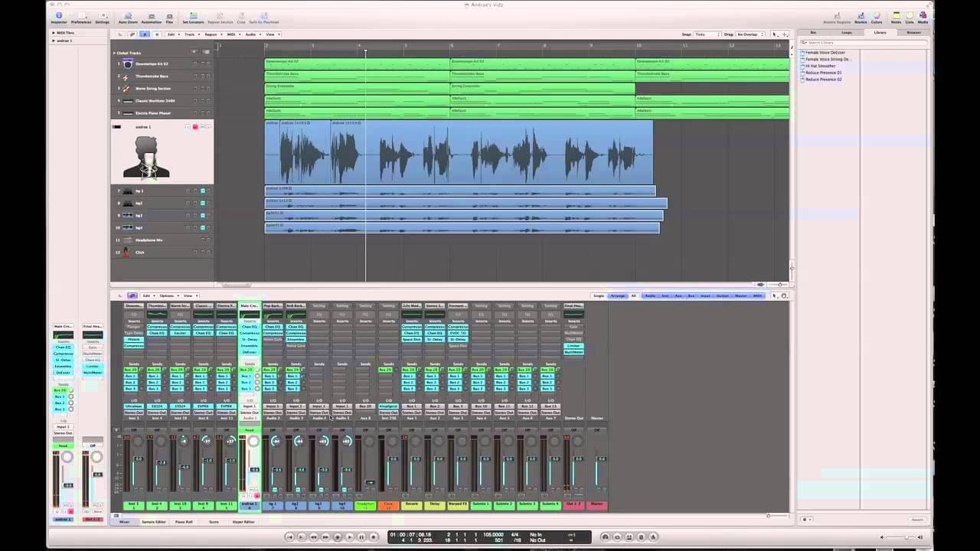Select the Downtempo Kit 02 track icon
Viewport: 980px width, 551px height.
tap(128, 64)
